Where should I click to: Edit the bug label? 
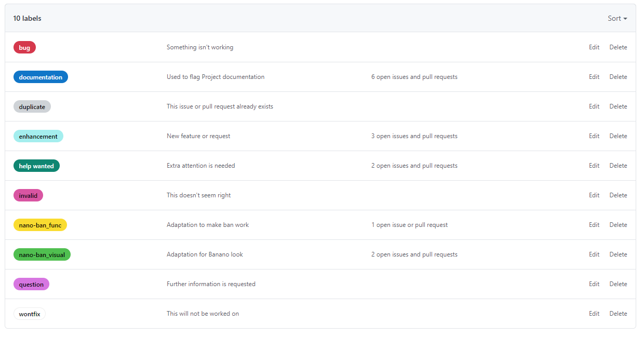[x=594, y=47]
